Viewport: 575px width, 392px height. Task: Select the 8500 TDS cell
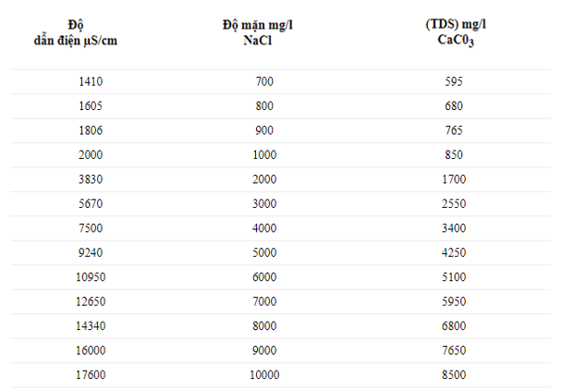[452, 373]
